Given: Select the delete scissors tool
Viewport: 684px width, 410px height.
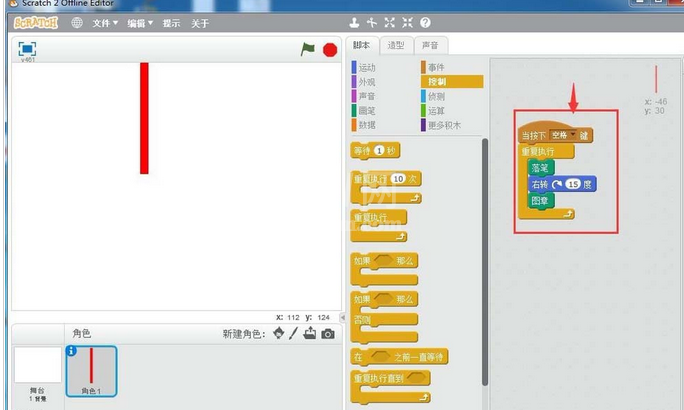Looking at the screenshot, I should coord(372,23).
